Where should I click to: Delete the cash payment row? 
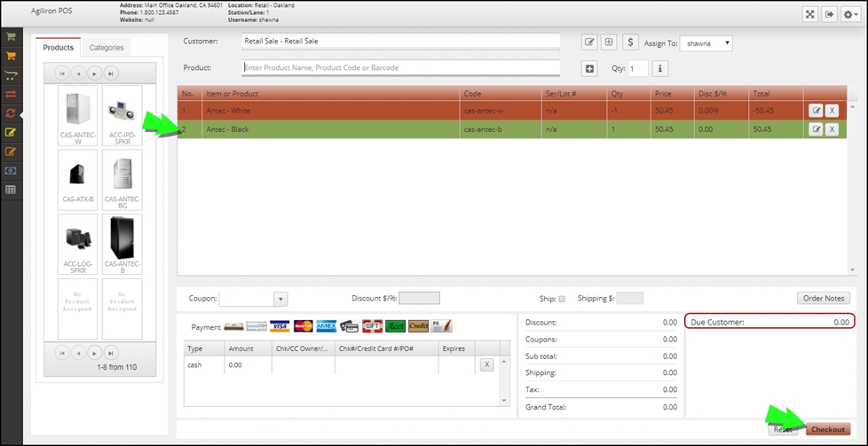click(486, 364)
